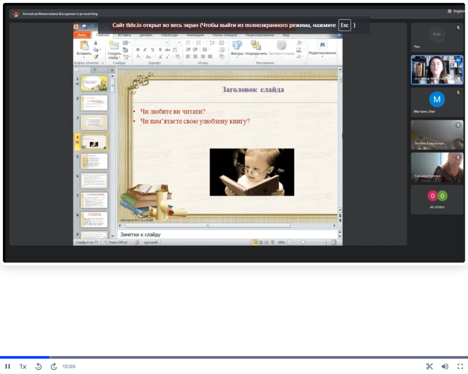
Task: Open the Arrange (Упорядочить) menu
Action: click(x=256, y=48)
